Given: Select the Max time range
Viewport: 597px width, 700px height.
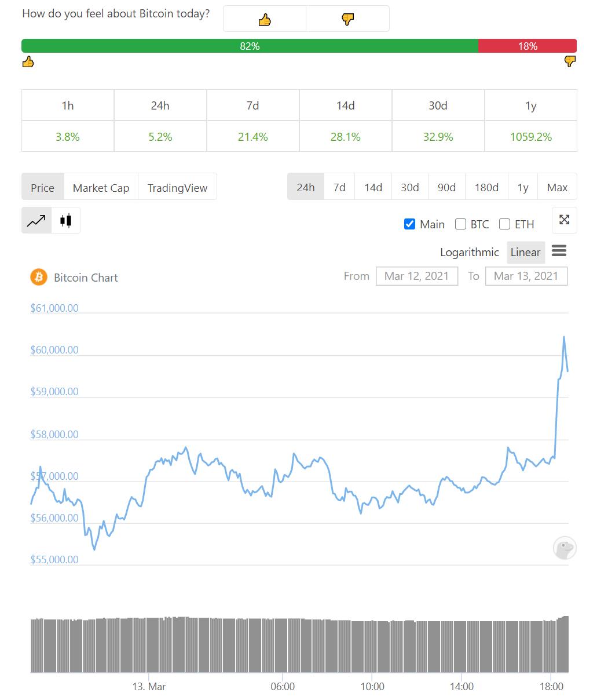Looking at the screenshot, I should [x=557, y=187].
